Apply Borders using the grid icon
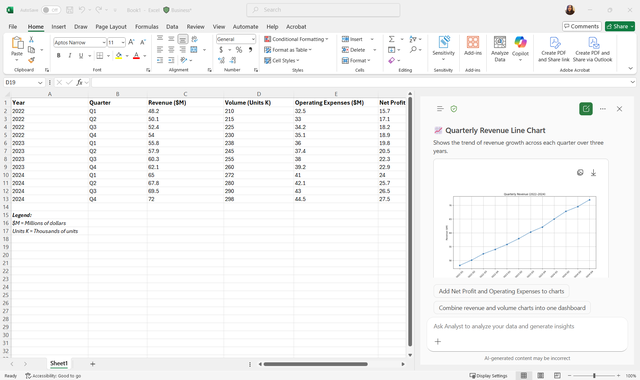Image resolution: width=640 pixels, height=380 pixels. (100, 56)
